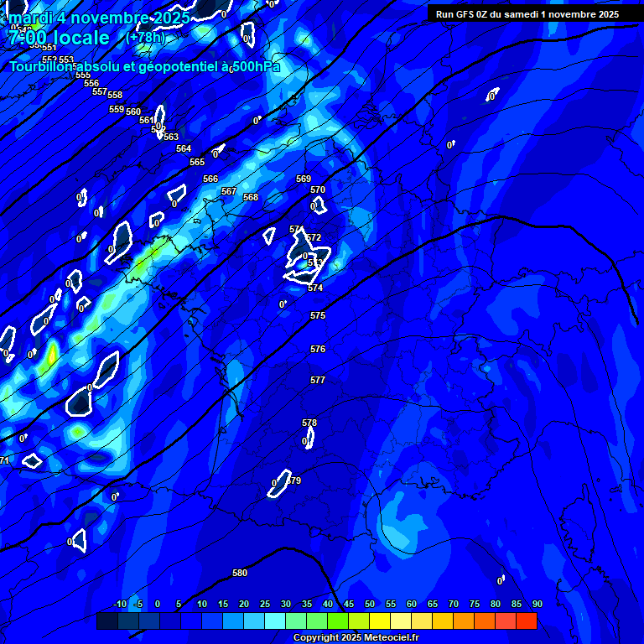Click the 577 contour label
The height and width of the screenshot is (644, 644).
pyautogui.click(x=318, y=381)
